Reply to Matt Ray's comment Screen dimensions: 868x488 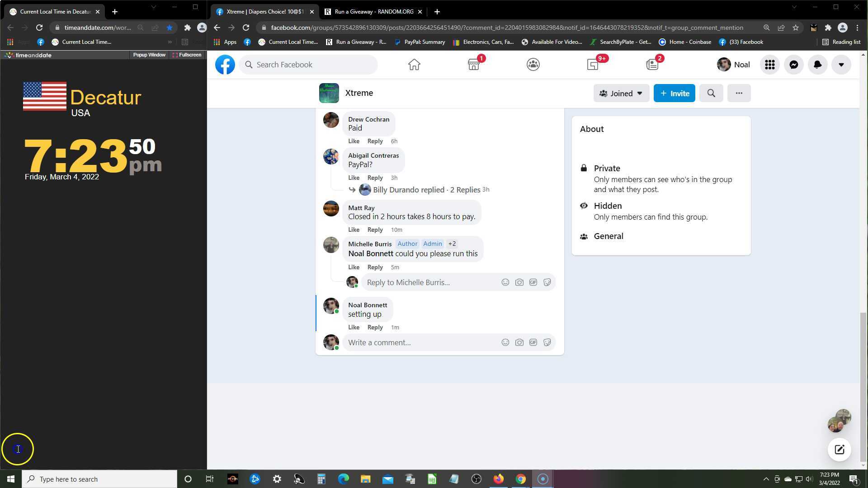tap(375, 230)
